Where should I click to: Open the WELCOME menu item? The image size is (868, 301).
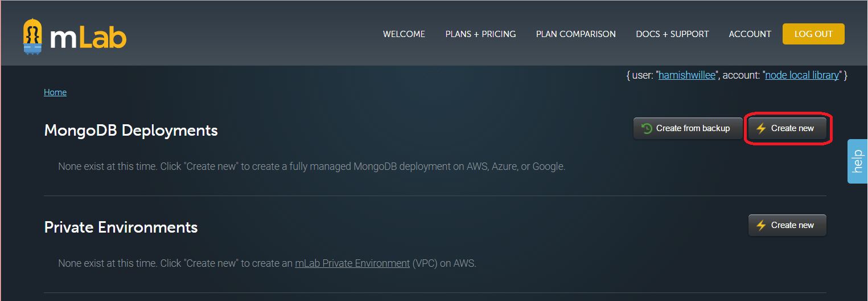point(404,34)
